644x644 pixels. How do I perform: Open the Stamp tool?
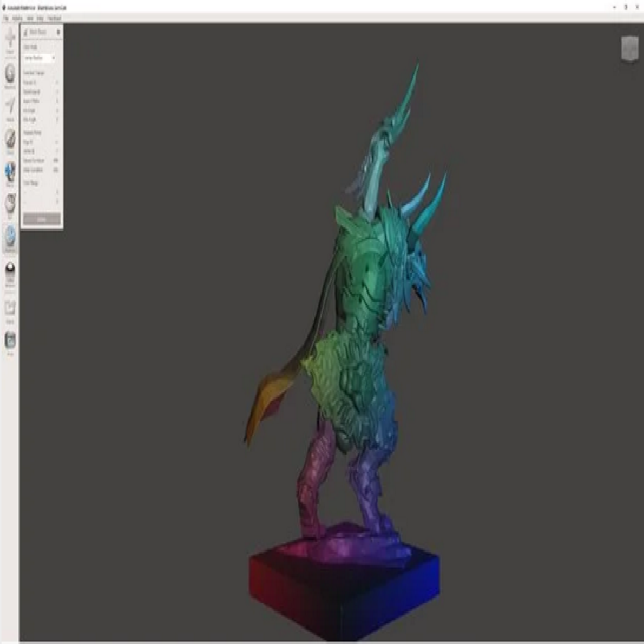click(x=10, y=171)
